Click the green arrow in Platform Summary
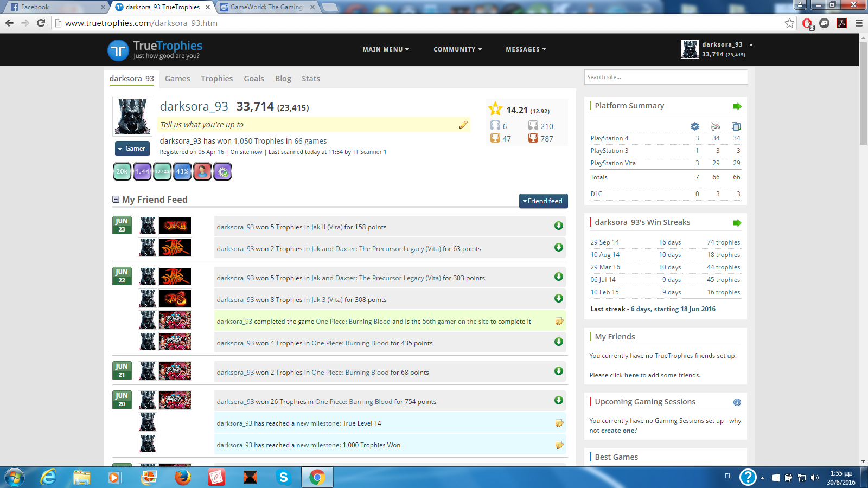Viewport: 868px width, 488px height. (x=737, y=106)
